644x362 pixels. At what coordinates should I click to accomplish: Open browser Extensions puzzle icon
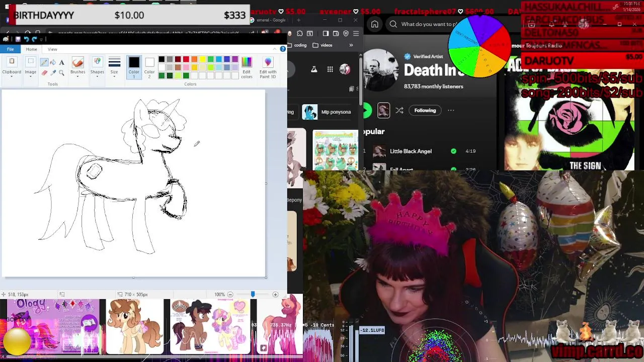(x=300, y=33)
